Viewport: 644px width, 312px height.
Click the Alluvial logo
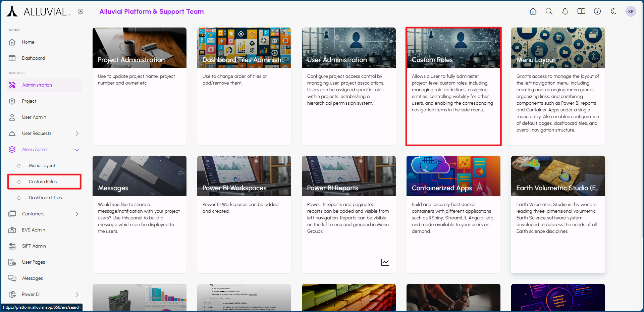[38, 12]
